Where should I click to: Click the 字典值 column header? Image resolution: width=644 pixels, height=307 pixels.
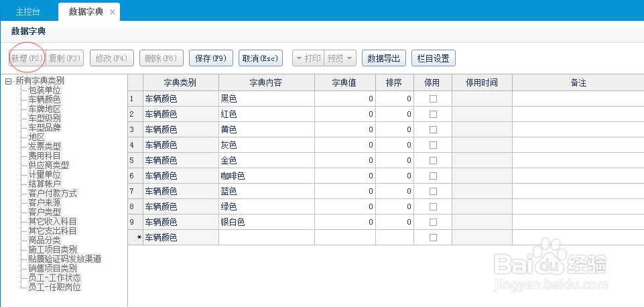(345, 82)
